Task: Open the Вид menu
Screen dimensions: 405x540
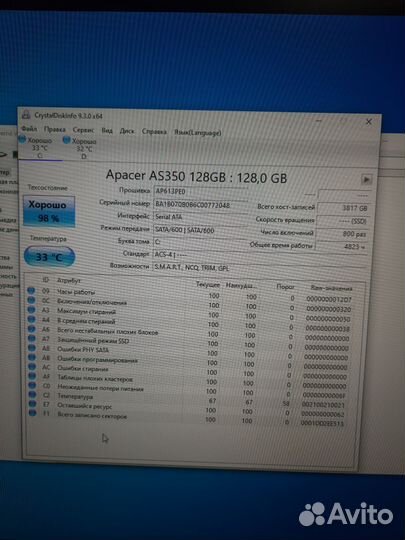Action: coord(107,131)
